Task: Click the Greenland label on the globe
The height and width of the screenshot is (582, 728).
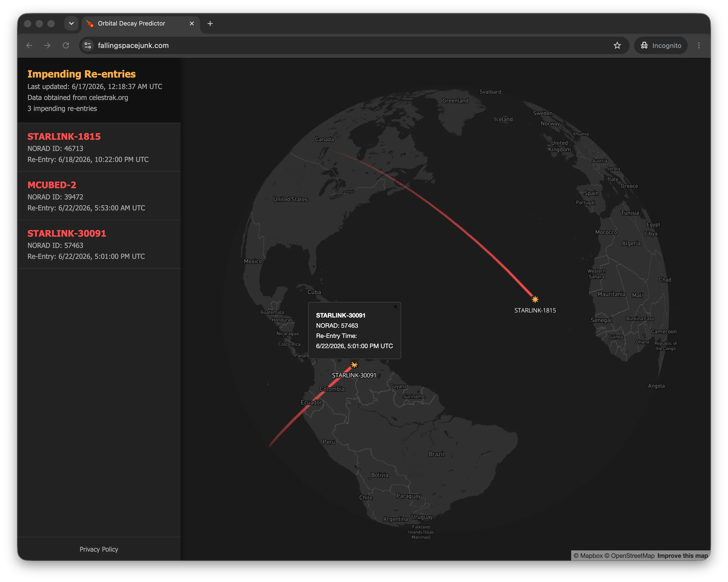Action: (455, 100)
